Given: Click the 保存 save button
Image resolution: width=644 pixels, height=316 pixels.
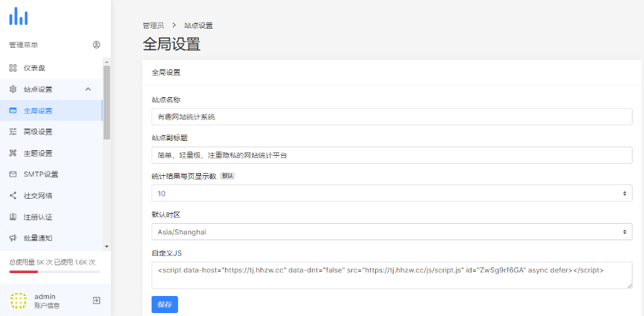Looking at the screenshot, I should 165,305.
